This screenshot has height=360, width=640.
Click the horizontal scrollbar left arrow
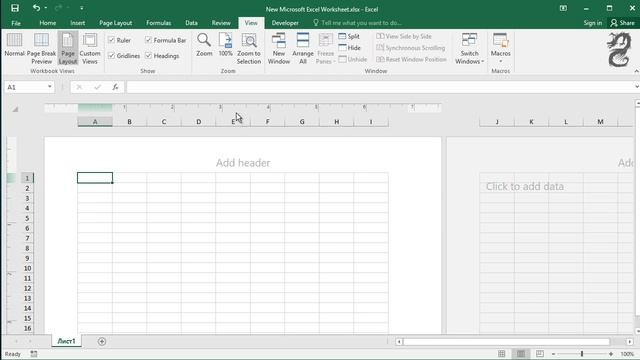tap(399, 342)
